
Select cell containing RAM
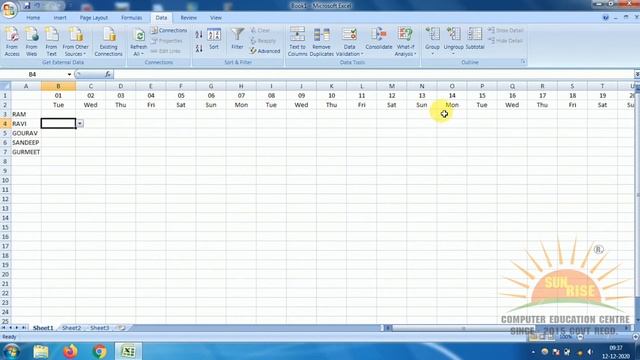coord(26,114)
